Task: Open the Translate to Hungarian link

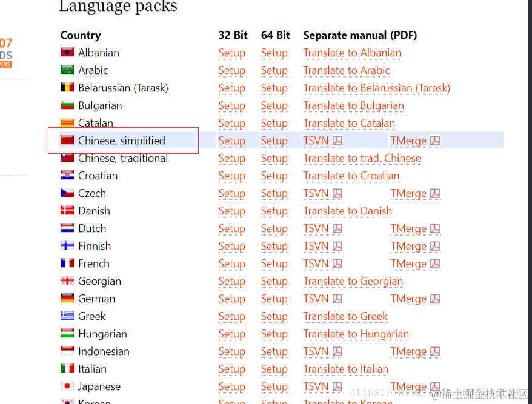Action: click(356, 334)
